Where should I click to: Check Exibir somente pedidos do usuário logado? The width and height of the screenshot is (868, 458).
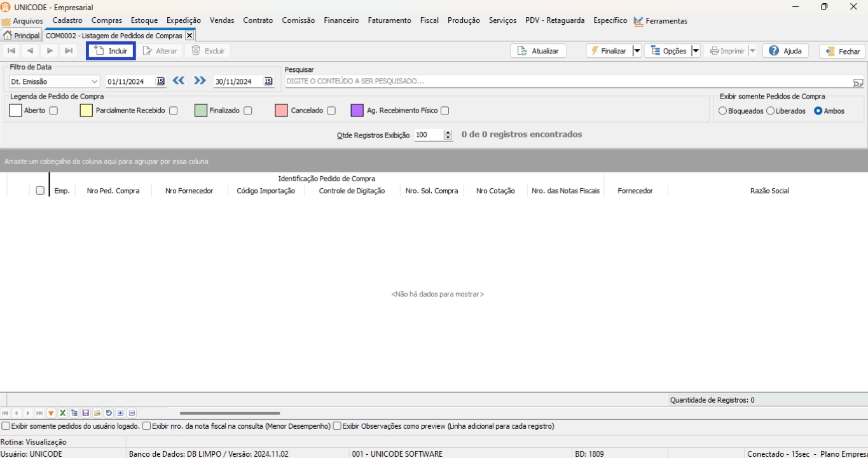pos(6,426)
